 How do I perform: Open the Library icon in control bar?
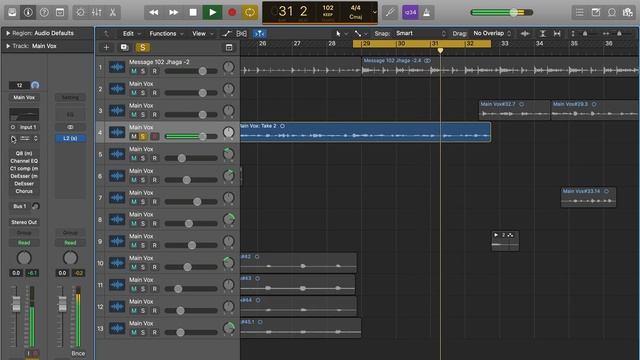(12, 12)
